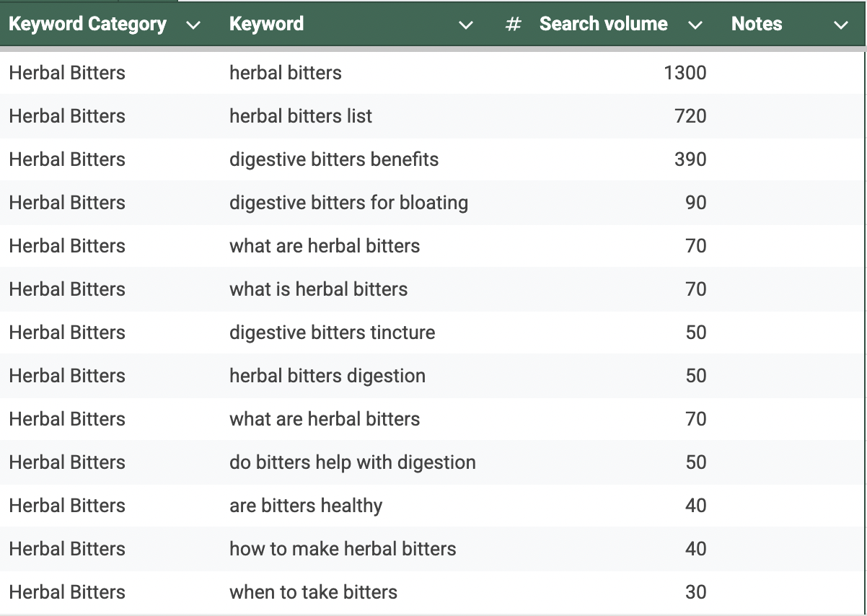Click the Notes column header label

click(x=757, y=25)
